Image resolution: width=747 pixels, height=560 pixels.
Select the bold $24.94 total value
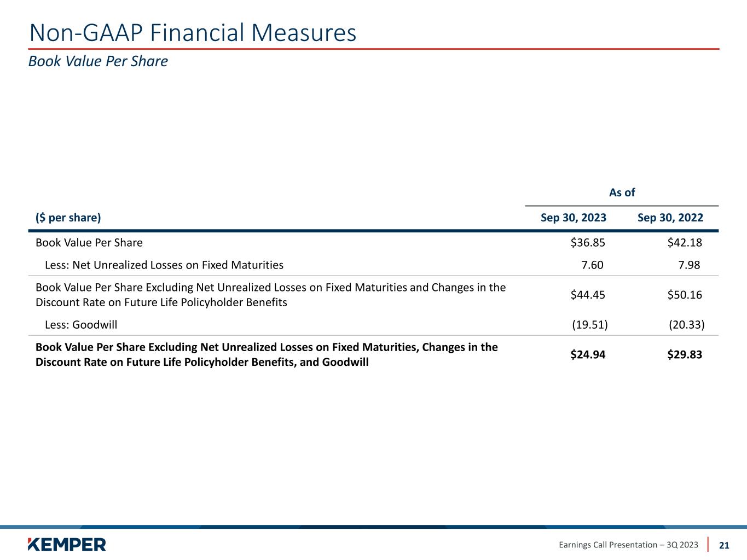[x=588, y=355]
